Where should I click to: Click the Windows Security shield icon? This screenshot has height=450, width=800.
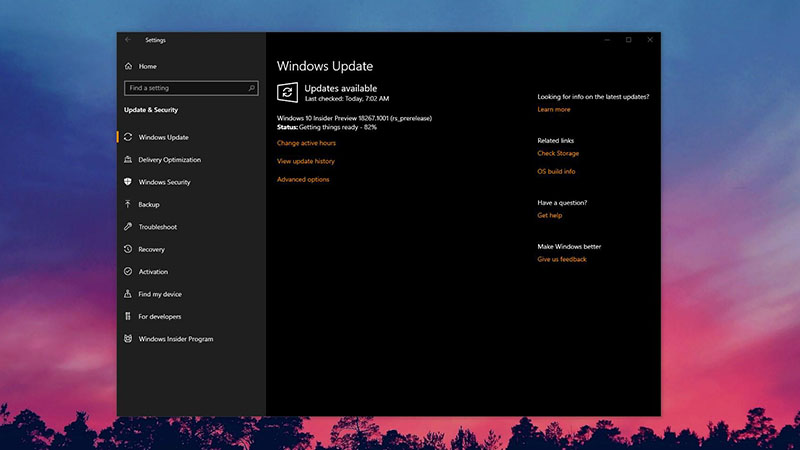tap(128, 182)
